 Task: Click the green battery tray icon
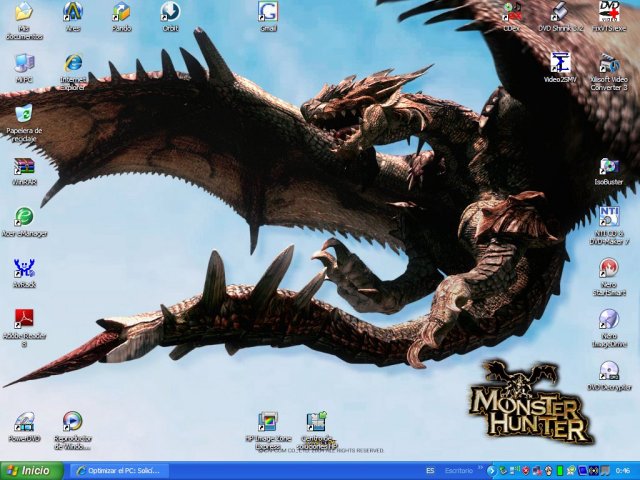pyautogui.click(x=560, y=471)
